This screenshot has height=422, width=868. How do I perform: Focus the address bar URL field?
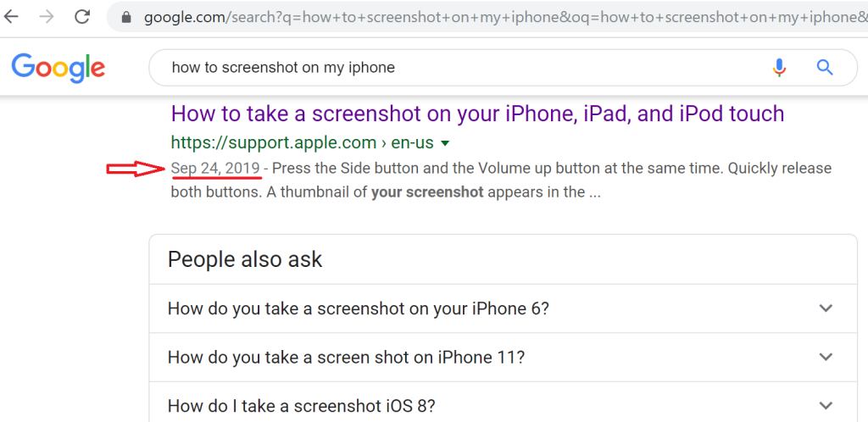pyautogui.click(x=487, y=17)
